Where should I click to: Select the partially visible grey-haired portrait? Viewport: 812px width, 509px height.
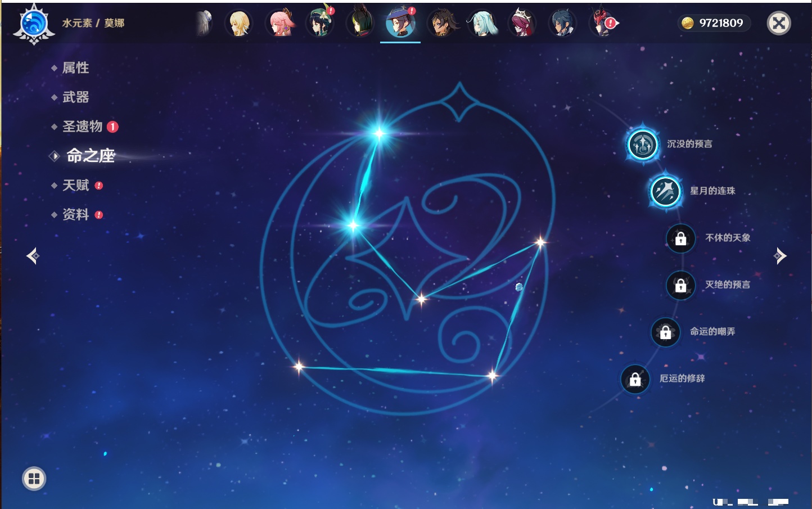pyautogui.click(x=204, y=23)
